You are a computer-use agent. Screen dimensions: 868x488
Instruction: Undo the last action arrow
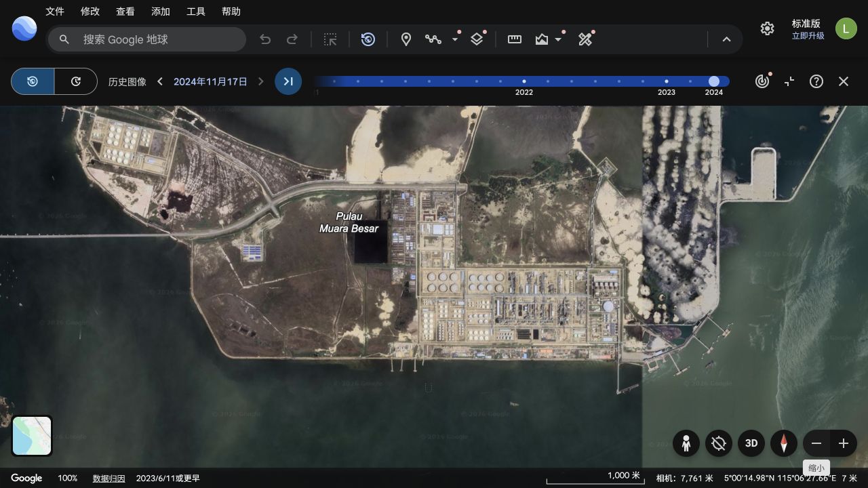[x=265, y=39]
